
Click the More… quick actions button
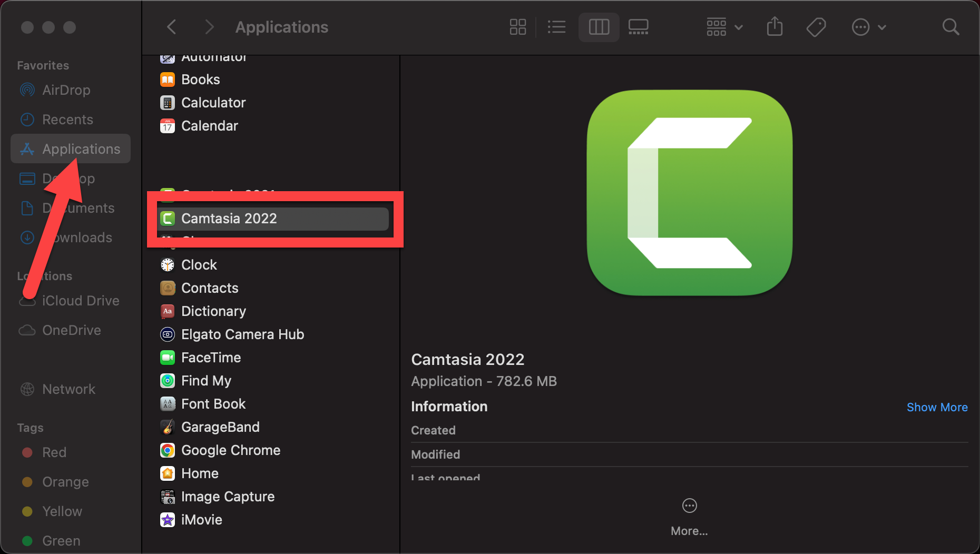tap(689, 516)
